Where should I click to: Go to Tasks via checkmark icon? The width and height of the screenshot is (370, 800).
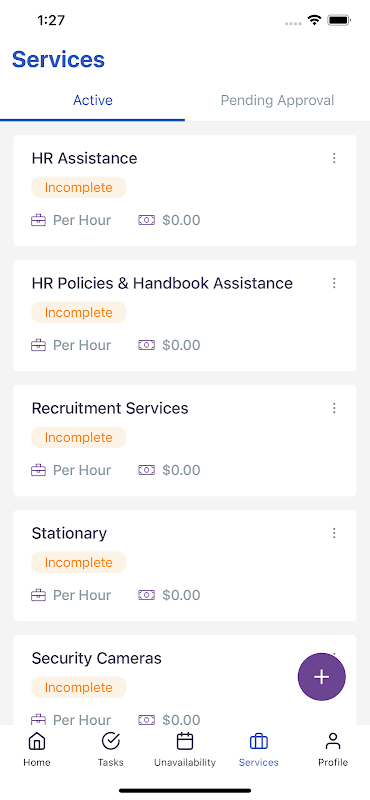111,741
